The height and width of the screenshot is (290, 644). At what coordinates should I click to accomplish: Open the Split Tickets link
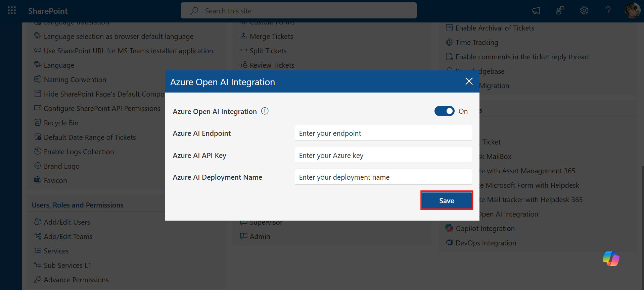[x=268, y=51]
